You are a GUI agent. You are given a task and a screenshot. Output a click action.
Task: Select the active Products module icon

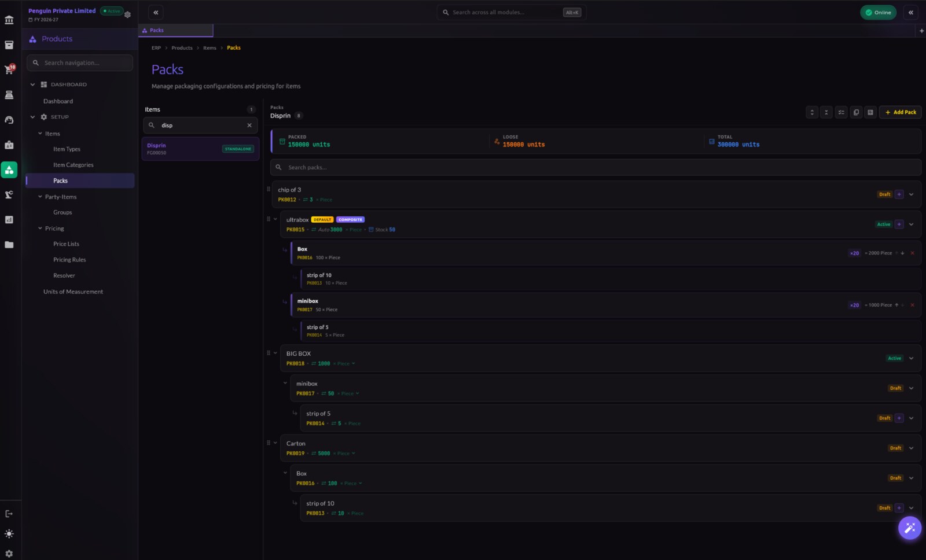(9, 170)
